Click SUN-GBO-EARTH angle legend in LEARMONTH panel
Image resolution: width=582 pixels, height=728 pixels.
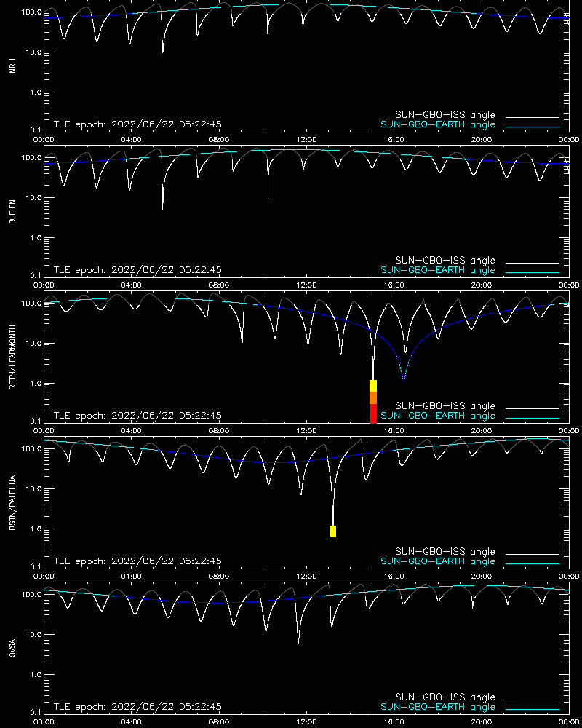(x=438, y=416)
